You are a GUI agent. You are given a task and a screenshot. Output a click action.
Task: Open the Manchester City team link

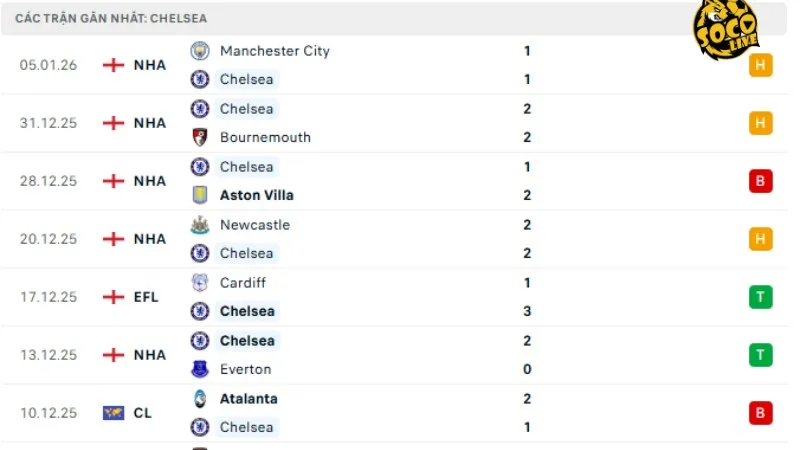click(274, 51)
